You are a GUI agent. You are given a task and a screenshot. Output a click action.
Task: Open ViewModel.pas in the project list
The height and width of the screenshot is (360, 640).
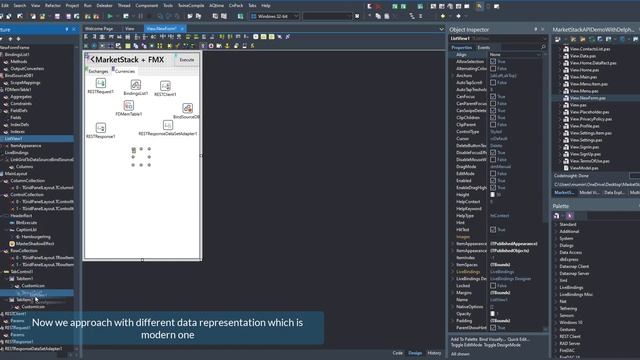584,168
